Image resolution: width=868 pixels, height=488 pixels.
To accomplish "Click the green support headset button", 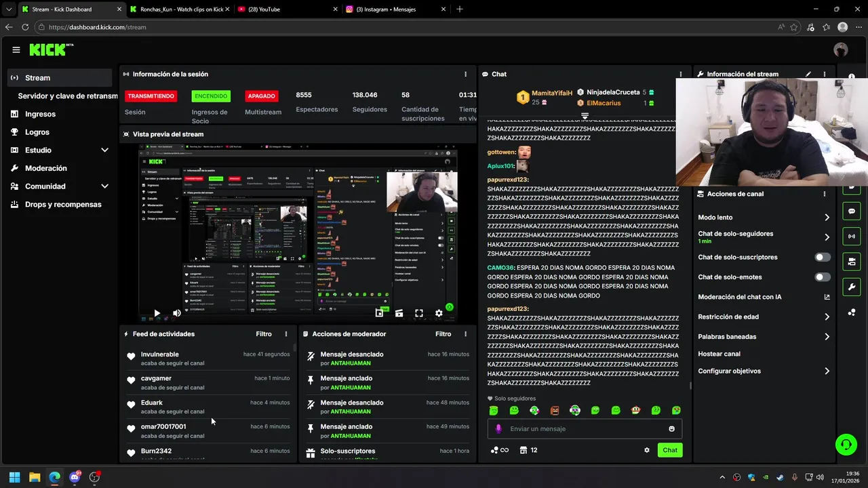I will [846, 445].
